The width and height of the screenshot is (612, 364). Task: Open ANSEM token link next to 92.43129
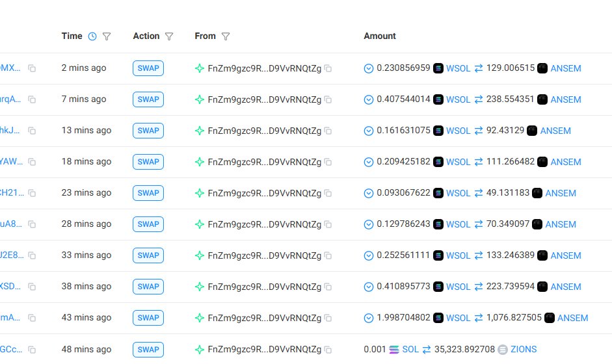click(555, 131)
